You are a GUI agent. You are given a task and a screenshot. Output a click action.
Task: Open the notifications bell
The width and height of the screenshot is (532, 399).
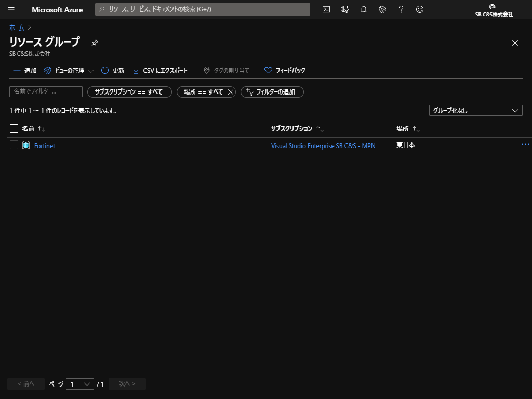(364, 9)
